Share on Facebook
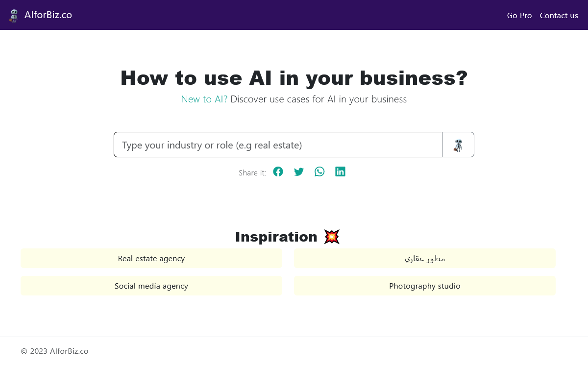The height and width of the screenshot is (392, 588). 278,171
